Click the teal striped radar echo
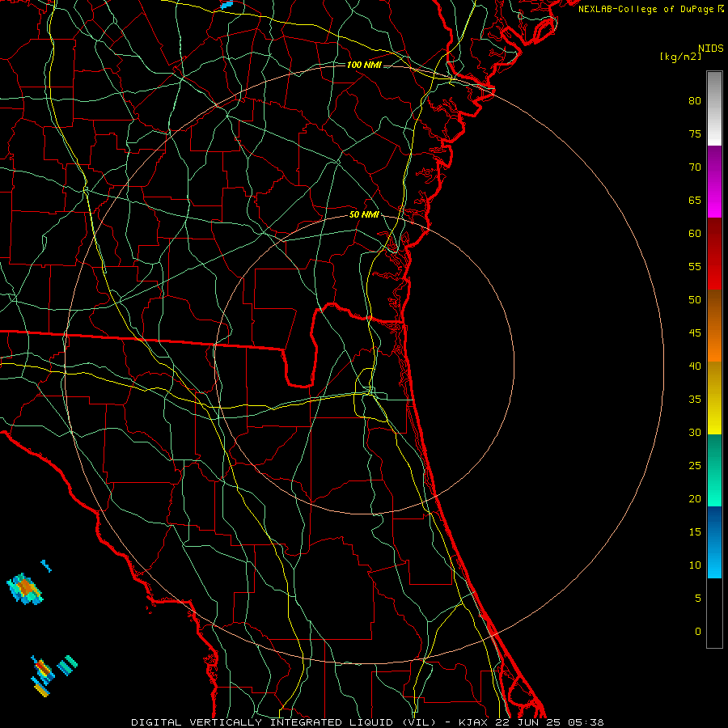Image resolution: width=728 pixels, height=728 pixels. click(67, 666)
